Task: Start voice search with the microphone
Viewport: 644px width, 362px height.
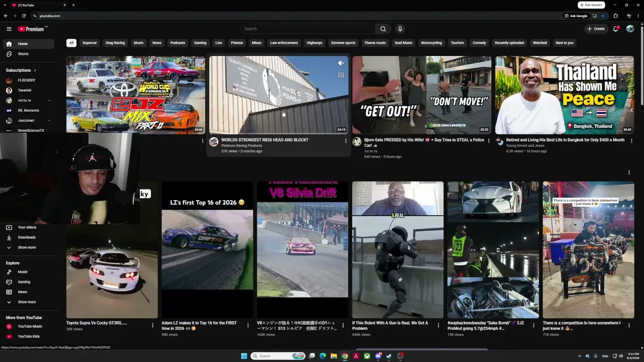Action: pyautogui.click(x=400, y=29)
